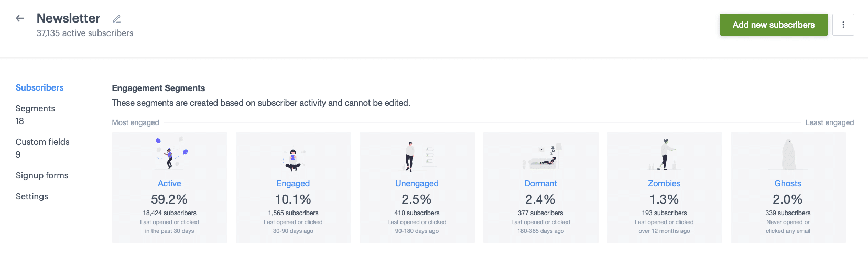Go to Segments in the sidebar
Viewport: 868px width, 257px height.
[x=35, y=108]
